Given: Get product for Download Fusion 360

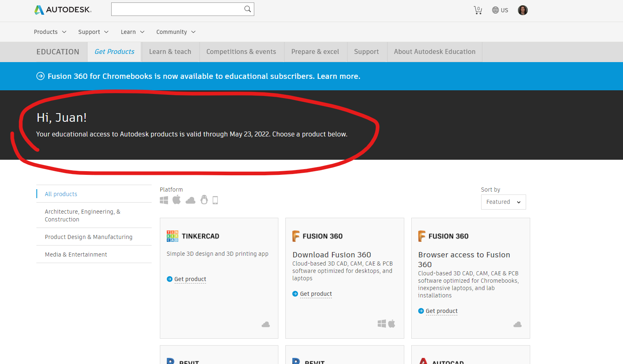Looking at the screenshot, I should [316, 294].
